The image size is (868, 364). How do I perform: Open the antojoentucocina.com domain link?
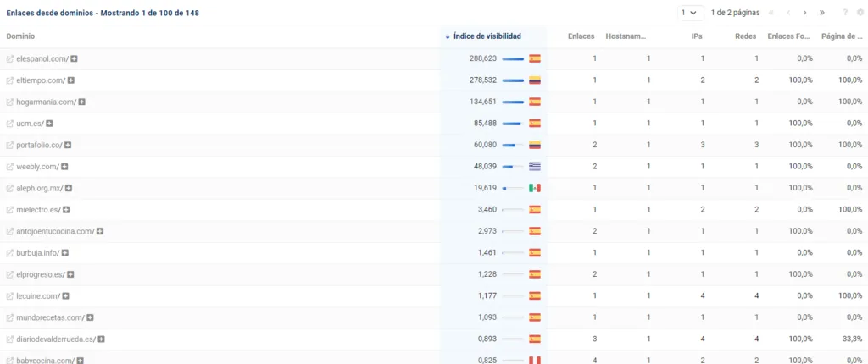coord(56,231)
